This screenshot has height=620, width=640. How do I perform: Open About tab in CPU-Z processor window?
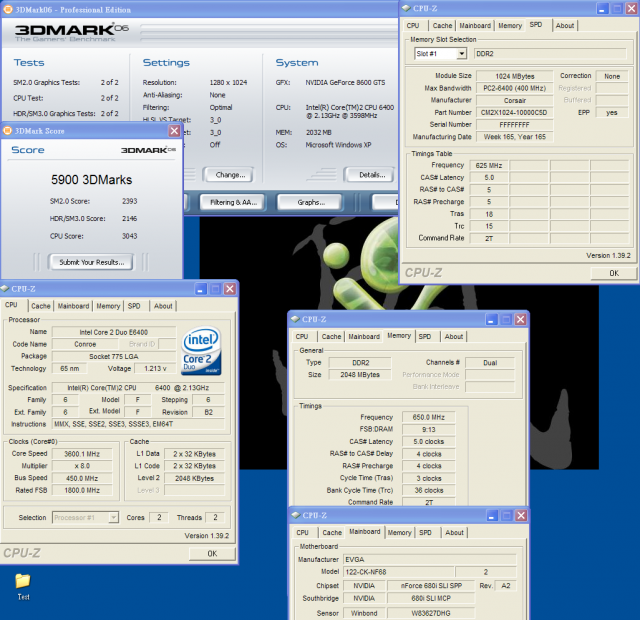163,306
